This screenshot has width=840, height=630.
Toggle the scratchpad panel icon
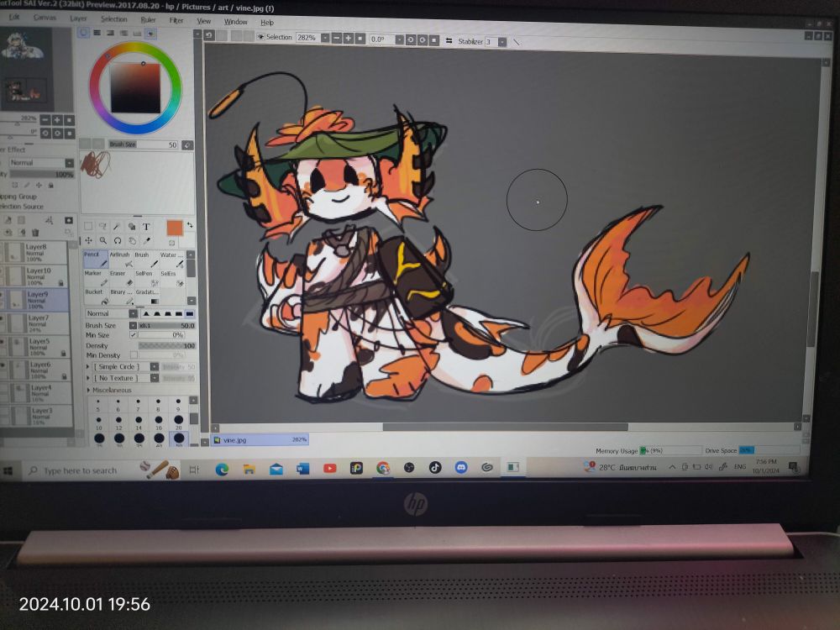click(151, 34)
